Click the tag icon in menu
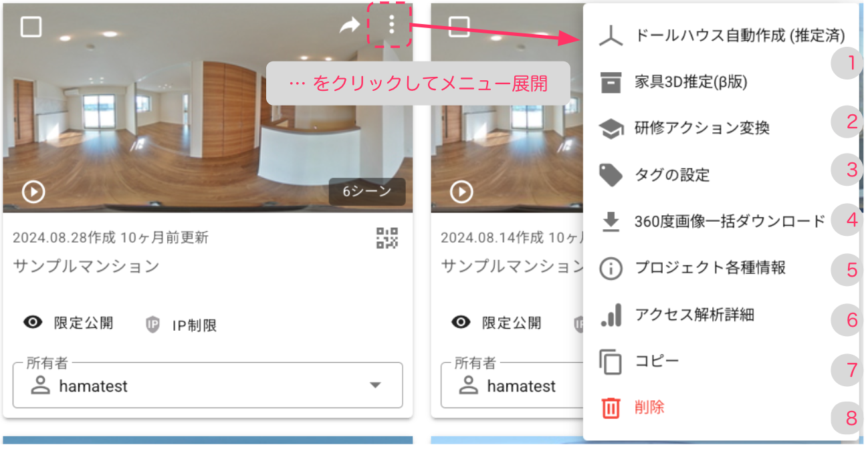The height and width of the screenshot is (449, 868). coord(611,175)
